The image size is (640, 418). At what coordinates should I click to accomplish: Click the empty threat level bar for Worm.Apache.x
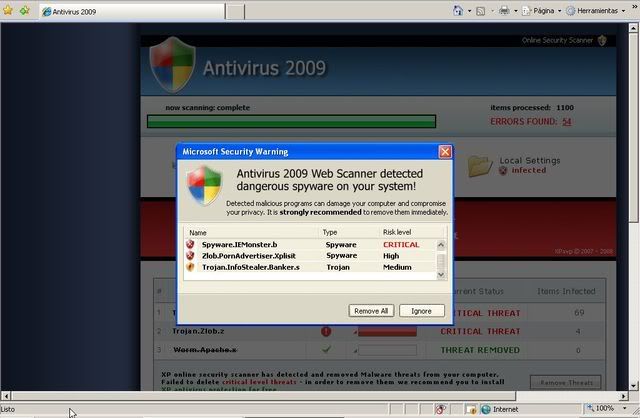tap(388, 350)
